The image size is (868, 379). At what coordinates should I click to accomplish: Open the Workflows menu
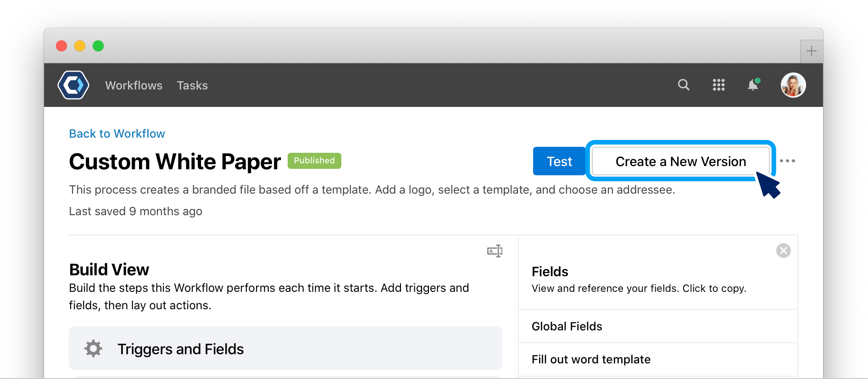point(134,85)
